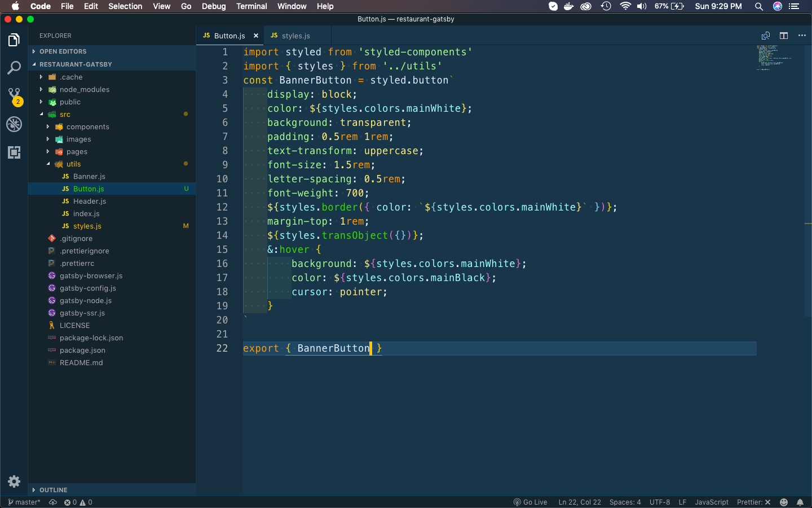Open the notifications bell

click(x=800, y=502)
